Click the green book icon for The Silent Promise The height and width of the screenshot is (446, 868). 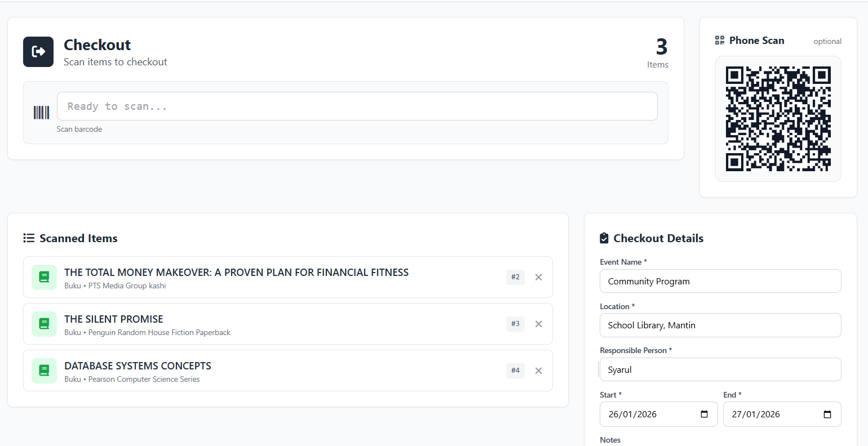(x=44, y=324)
